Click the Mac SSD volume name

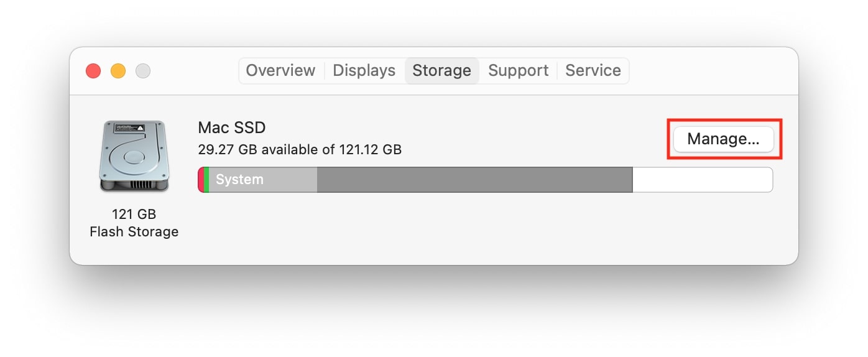(232, 128)
